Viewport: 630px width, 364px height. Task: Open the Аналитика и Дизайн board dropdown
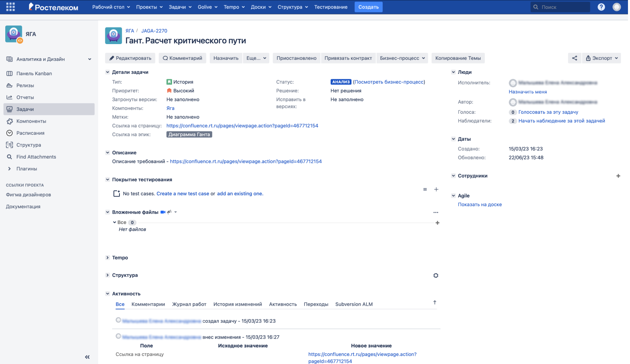coord(49,59)
